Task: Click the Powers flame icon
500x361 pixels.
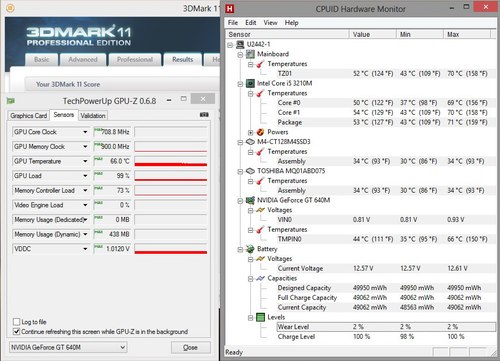Action: (260, 132)
